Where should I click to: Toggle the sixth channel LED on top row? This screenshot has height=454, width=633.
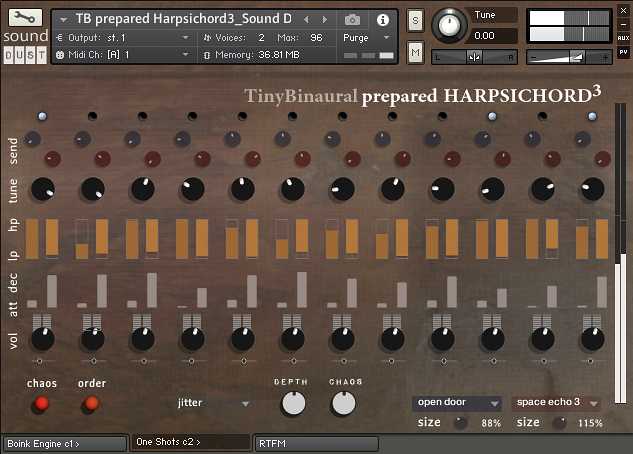coord(292,116)
